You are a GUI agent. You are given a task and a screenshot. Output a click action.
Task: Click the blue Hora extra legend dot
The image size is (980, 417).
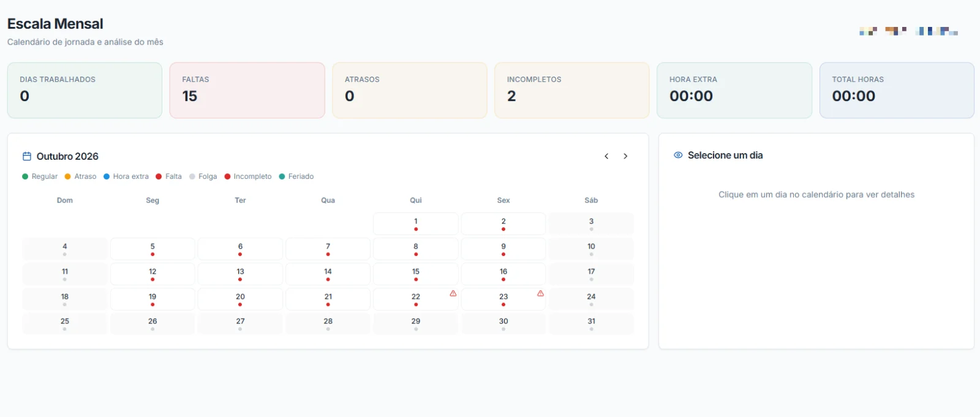pyautogui.click(x=107, y=176)
